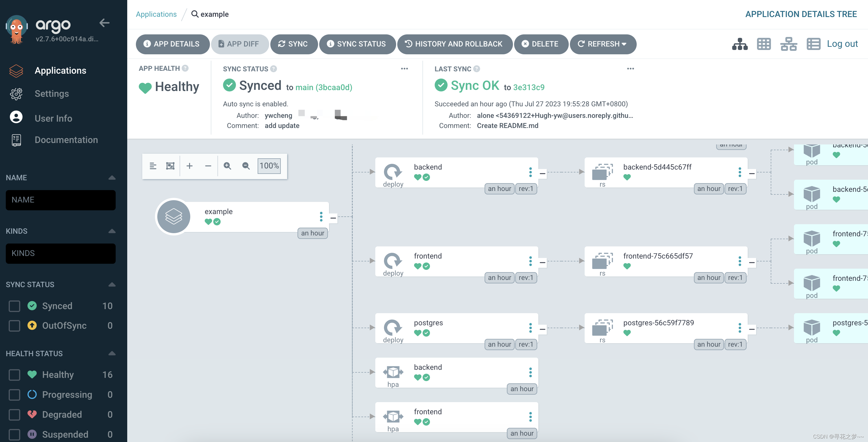This screenshot has height=442, width=868.
Task: Click the 100% zoom level field
Action: tap(269, 166)
